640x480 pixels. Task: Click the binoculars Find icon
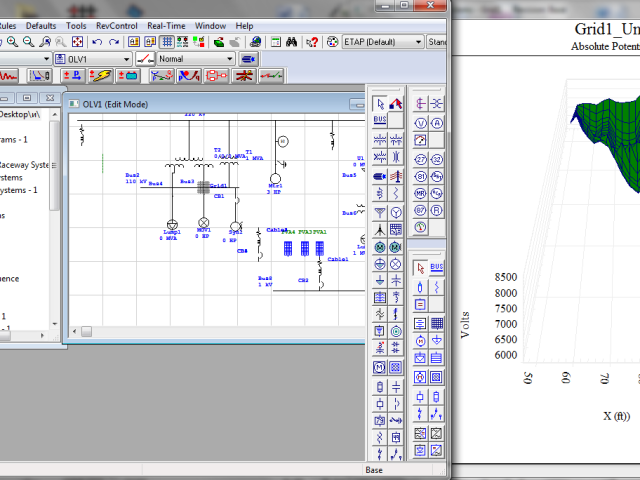pos(292,42)
